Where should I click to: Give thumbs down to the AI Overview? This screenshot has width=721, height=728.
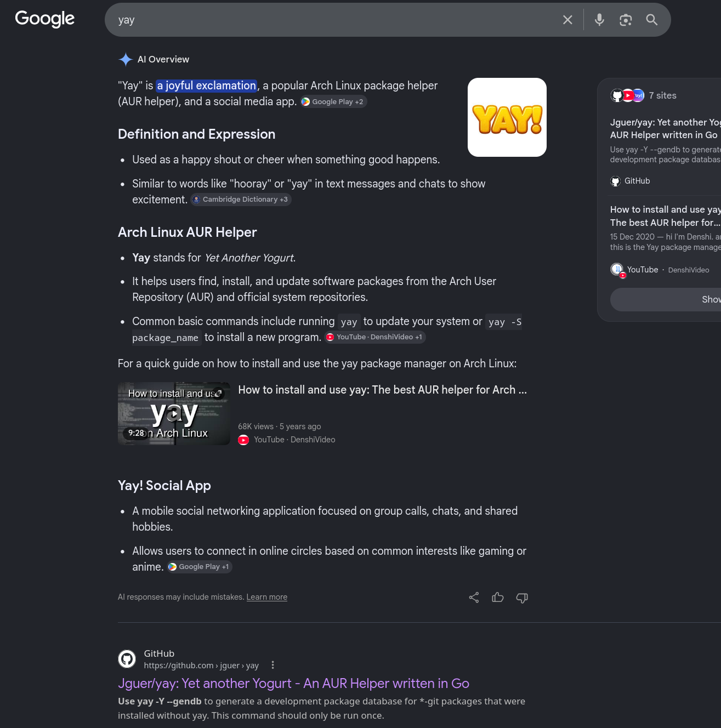point(522,598)
